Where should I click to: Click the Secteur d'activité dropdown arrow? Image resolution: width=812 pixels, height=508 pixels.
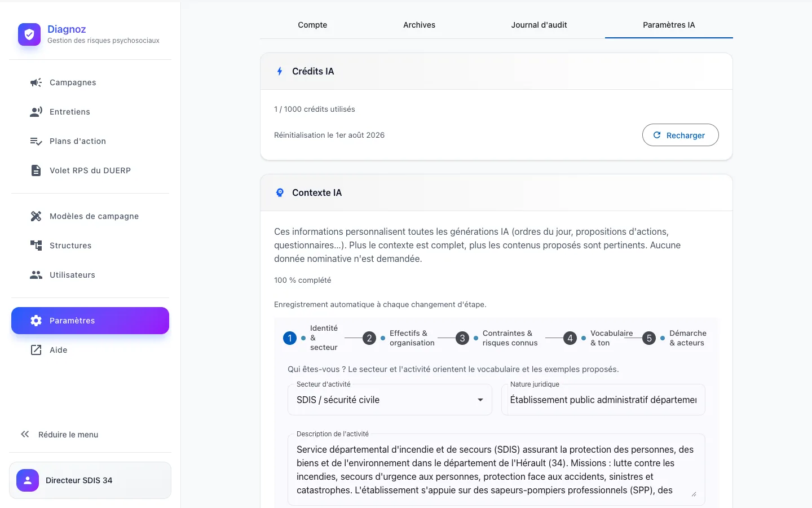pos(480,400)
